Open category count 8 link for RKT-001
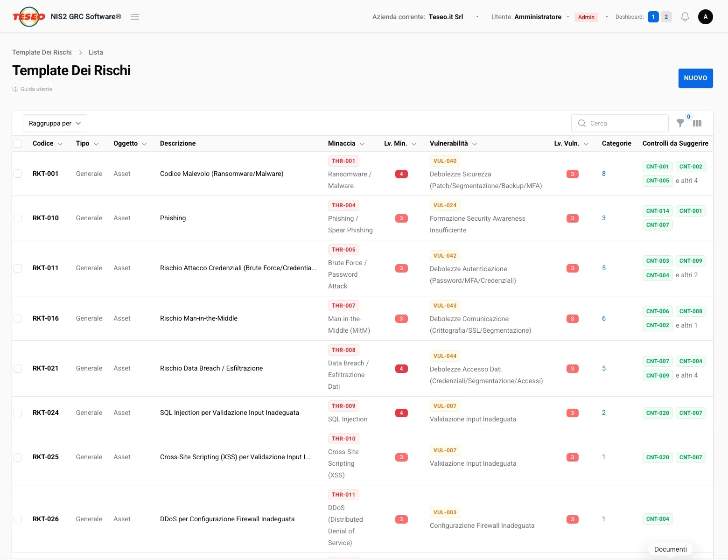This screenshot has height=560, width=728. pos(604,174)
